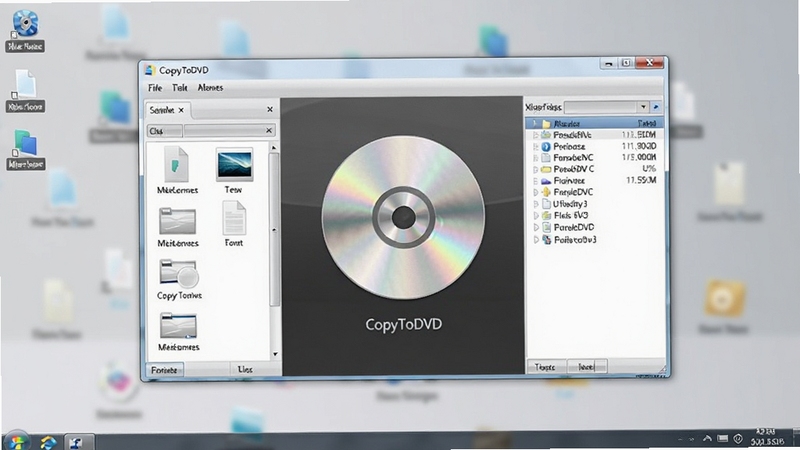This screenshot has height=450, width=800.
Task: Click inside the left panel filter field
Action: point(224,131)
